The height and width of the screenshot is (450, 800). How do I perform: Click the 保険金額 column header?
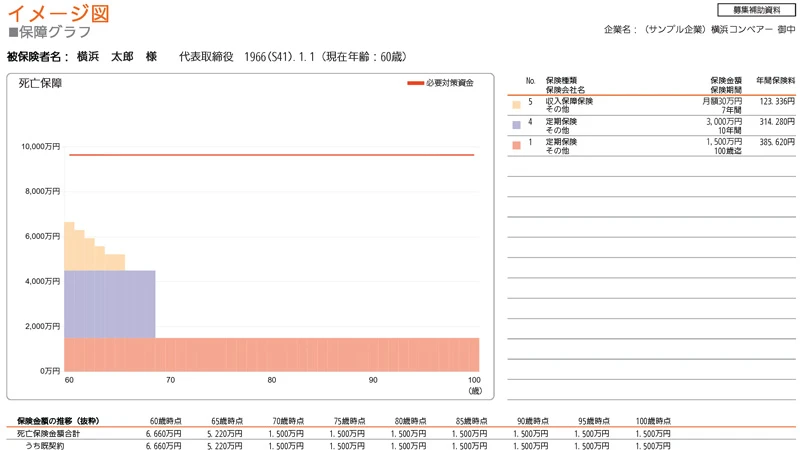coord(725,80)
